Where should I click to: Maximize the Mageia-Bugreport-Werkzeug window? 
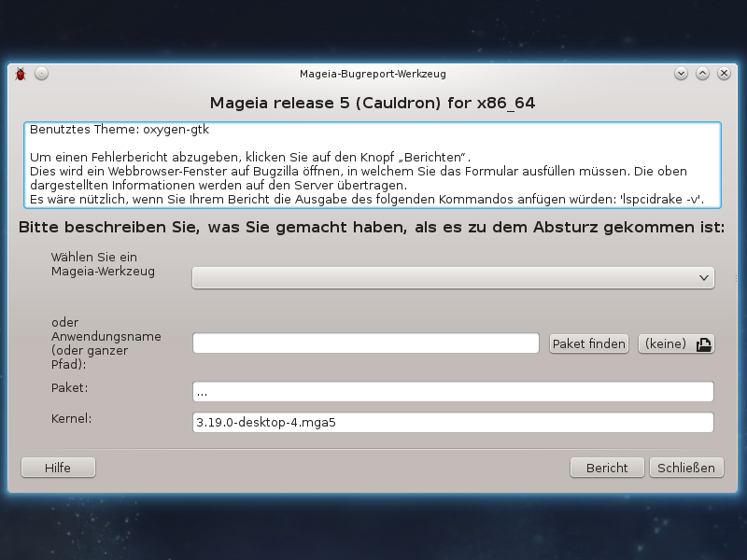point(703,74)
